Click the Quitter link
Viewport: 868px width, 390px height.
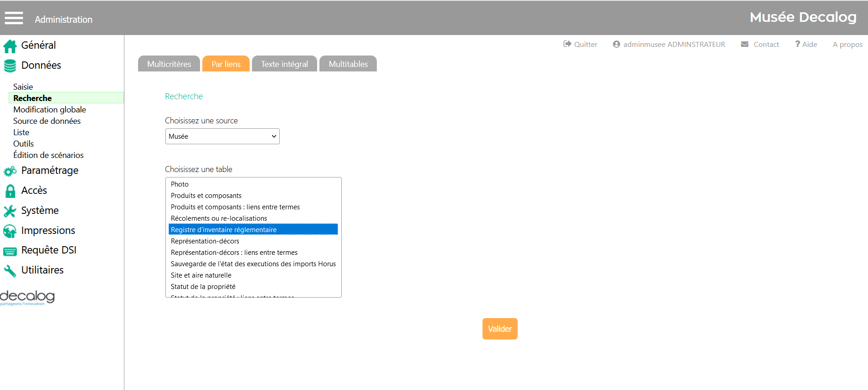tap(580, 45)
